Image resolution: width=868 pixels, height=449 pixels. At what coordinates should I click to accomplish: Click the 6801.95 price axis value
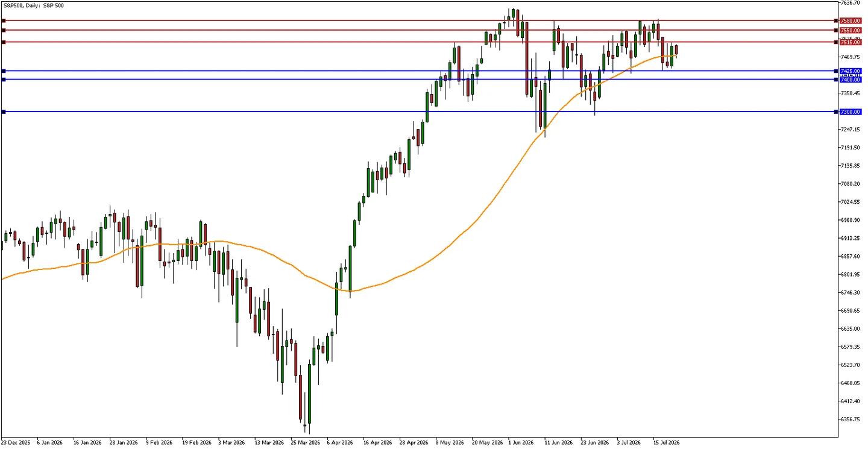click(x=850, y=274)
